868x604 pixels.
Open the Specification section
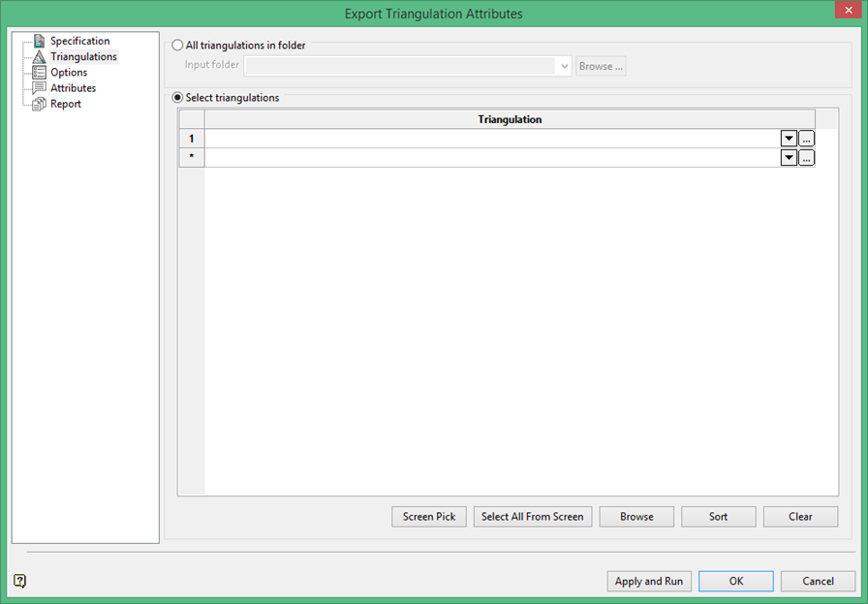click(x=79, y=41)
